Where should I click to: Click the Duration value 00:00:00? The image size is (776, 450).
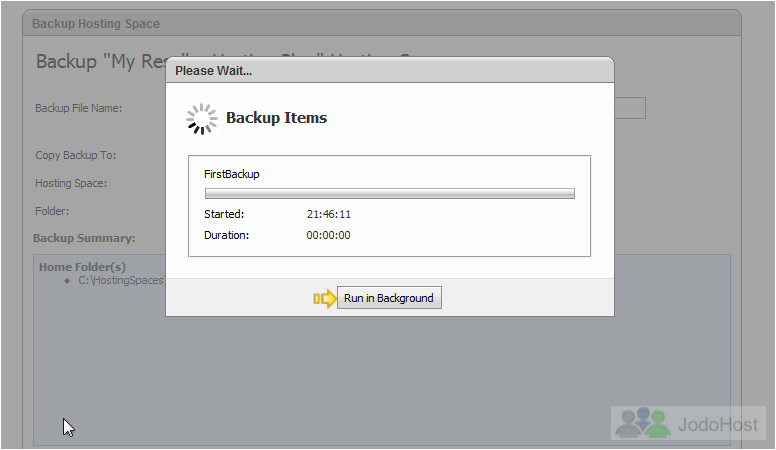(328, 235)
